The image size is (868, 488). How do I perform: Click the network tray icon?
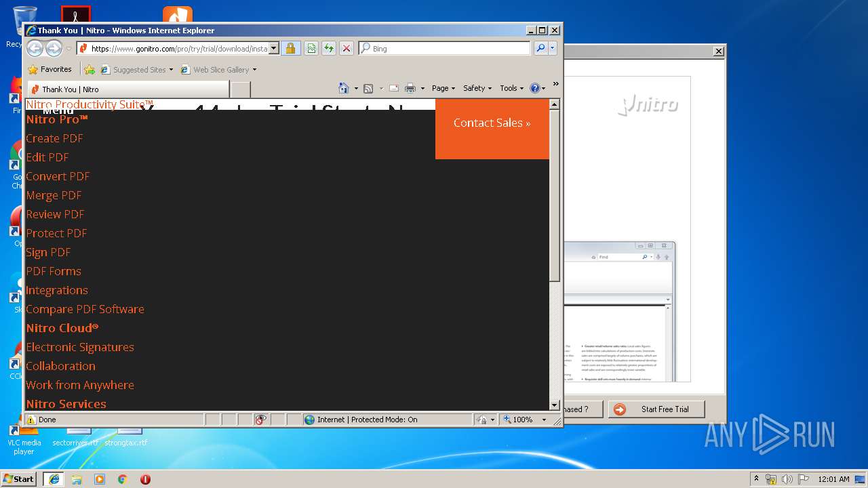(771, 479)
